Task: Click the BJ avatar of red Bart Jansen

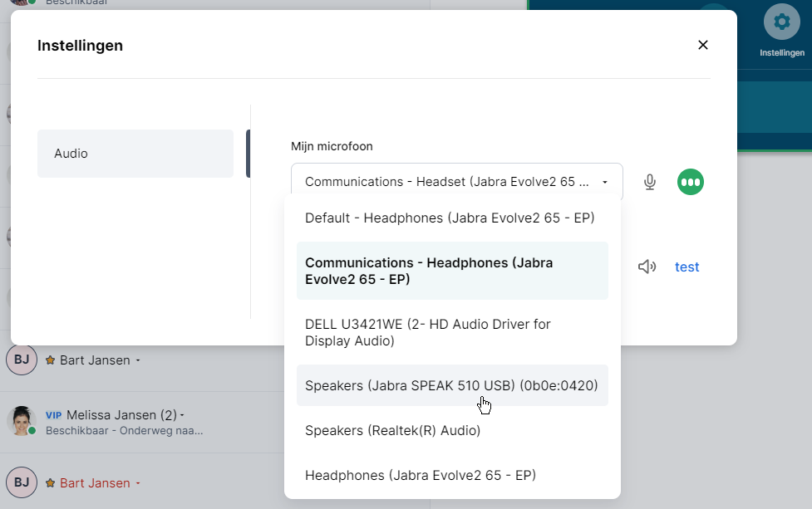Action: click(22, 482)
